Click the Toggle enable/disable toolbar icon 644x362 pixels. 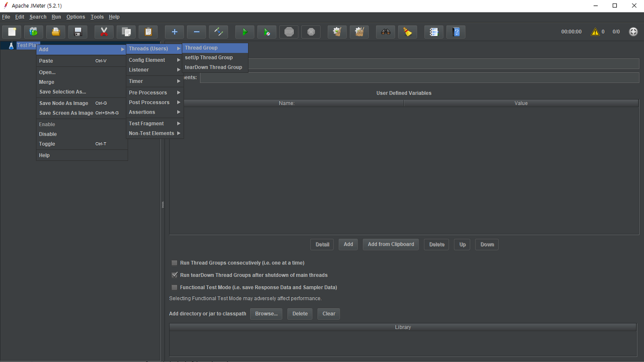(219, 32)
